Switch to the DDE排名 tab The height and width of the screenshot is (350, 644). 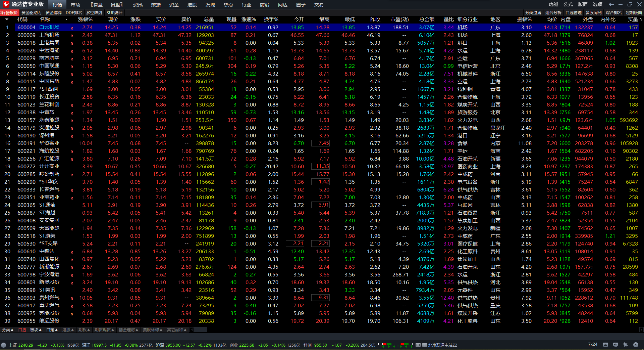[74, 13]
